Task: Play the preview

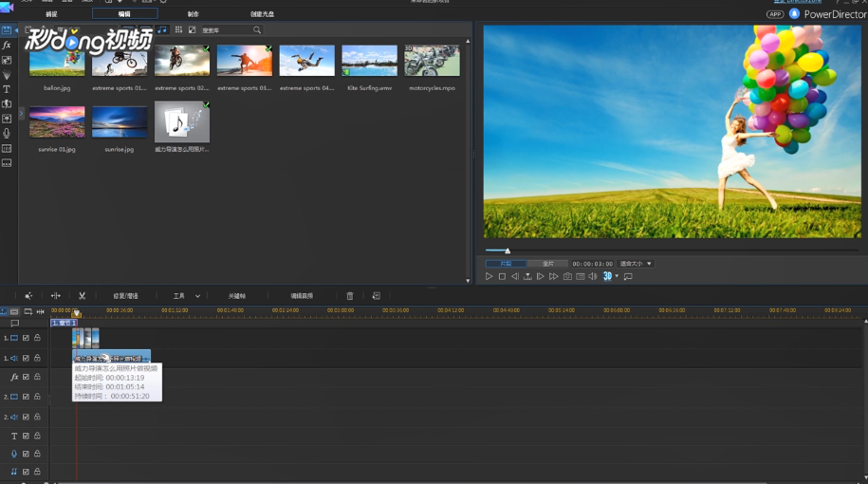Action: pos(489,276)
